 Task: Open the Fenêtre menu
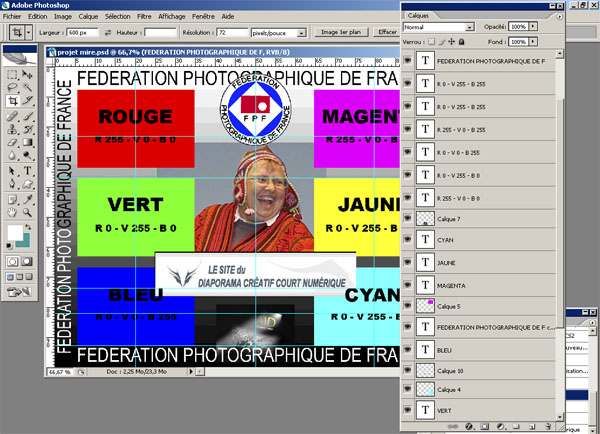(204, 16)
